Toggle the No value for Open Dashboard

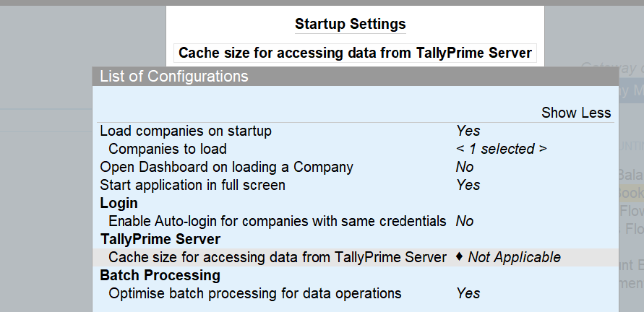465,167
